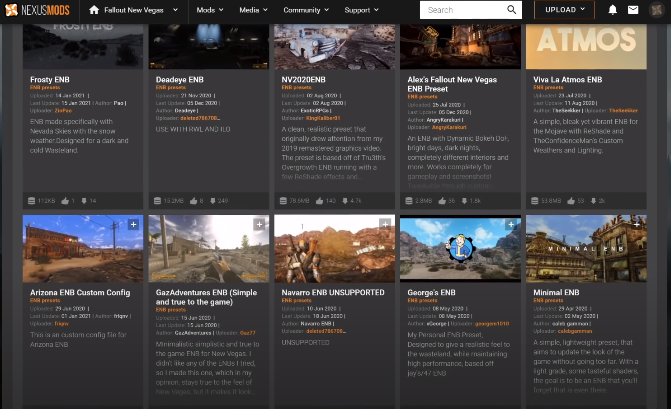Open the home icon for Fallout New Vegas
The height and width of the screenshot is (409, 671).
[94, 10]
